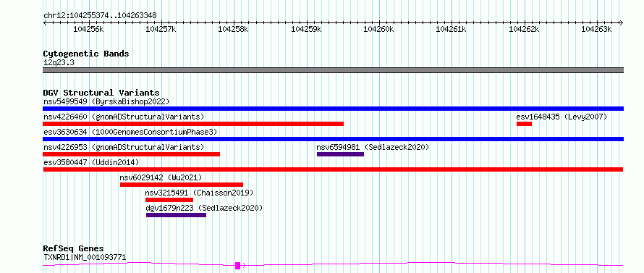Image resolution: width=644 pixels, height=273 pixels.
Task: Click the TXNRD1 magenta exon block
Action: coord(237,266)
